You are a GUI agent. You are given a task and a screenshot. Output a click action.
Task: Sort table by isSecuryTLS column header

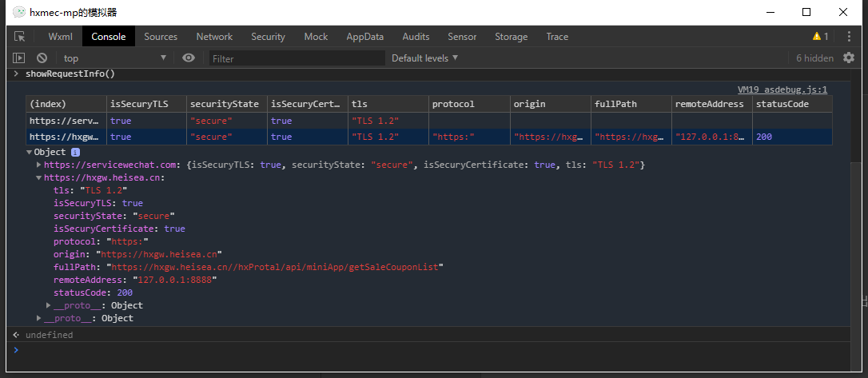pyautogui.click(x=146, y=104)
